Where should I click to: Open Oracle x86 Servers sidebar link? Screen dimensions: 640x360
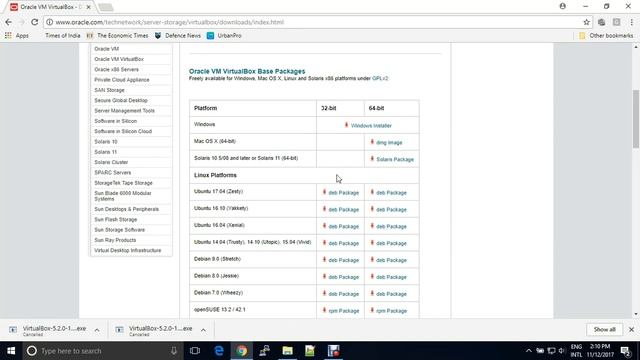[116, 69]
